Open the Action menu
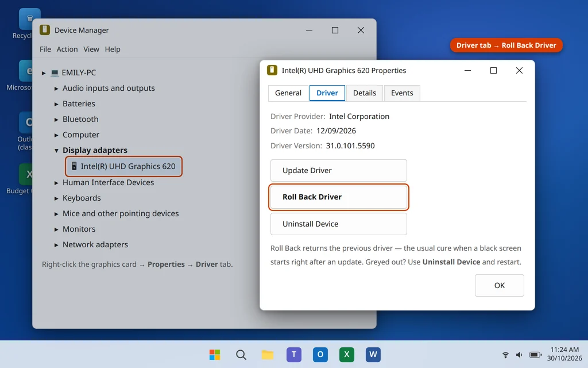The image size is (588, 368). [x=67, y=49]
